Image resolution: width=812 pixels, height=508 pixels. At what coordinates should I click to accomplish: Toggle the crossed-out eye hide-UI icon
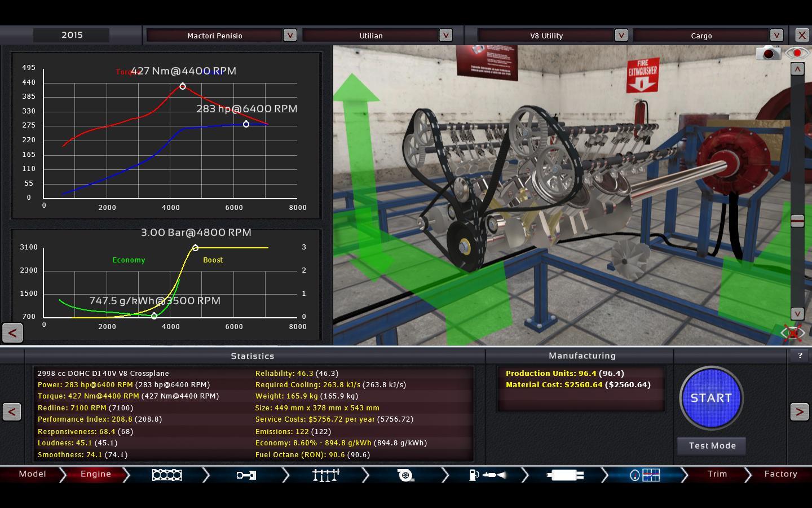792,332
